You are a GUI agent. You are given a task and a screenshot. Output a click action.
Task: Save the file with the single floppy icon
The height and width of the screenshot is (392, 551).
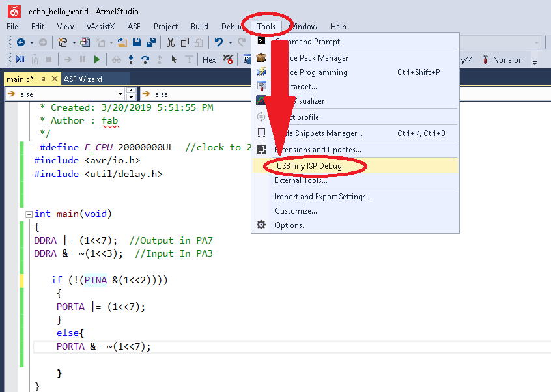tap(137, 42)
